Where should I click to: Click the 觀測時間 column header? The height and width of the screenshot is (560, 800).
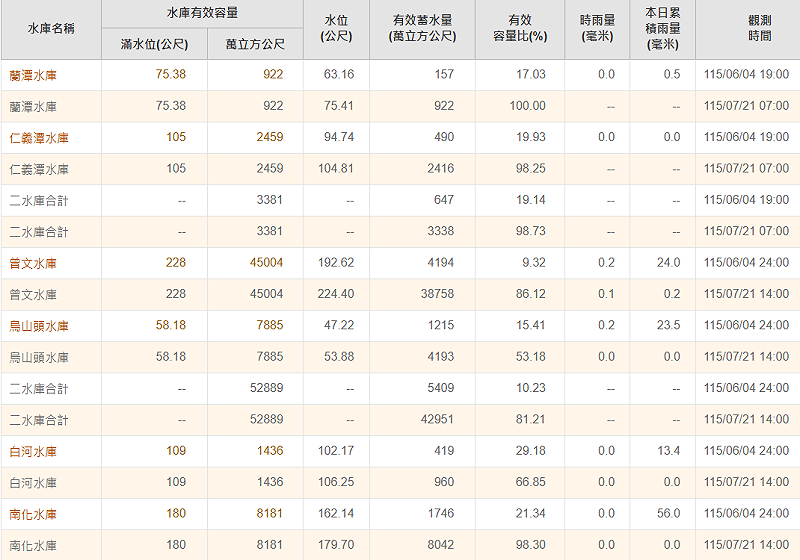[x=760, y=29]
